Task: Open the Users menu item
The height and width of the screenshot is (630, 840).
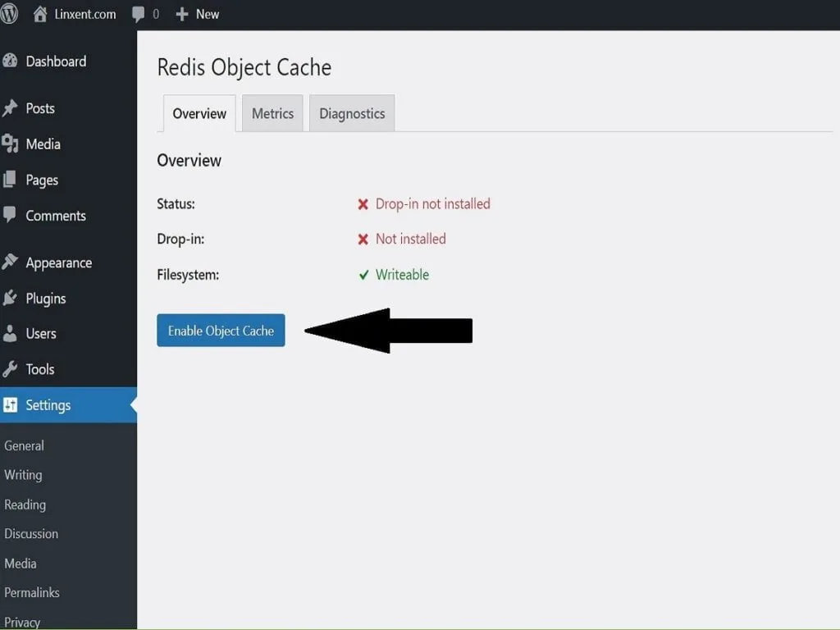Action: point(41,334)
